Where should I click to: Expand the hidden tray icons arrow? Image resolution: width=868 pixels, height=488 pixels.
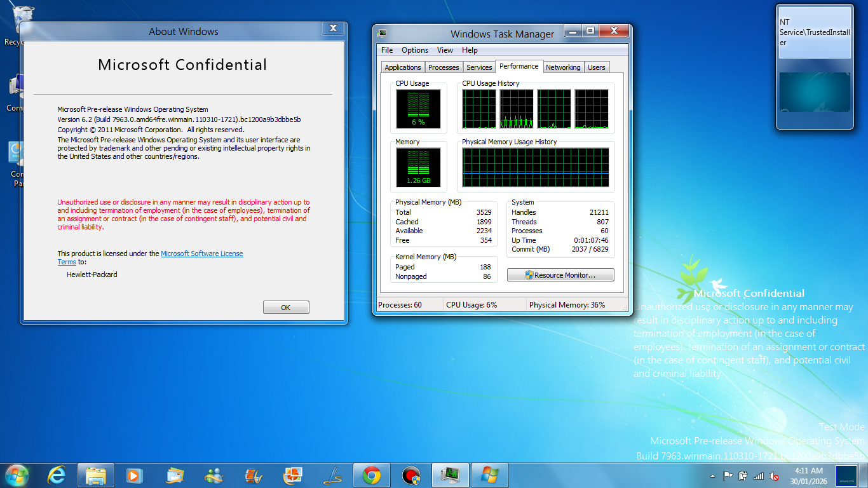tap(712, 476)
